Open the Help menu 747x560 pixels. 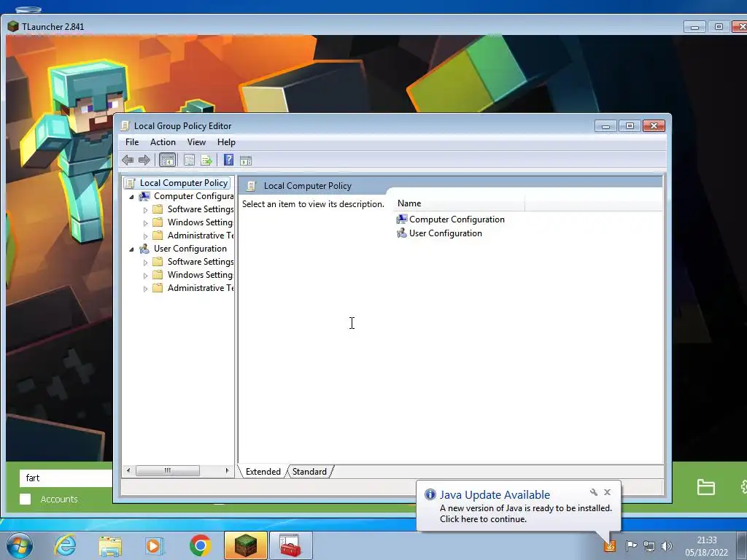[x=226, y=142]
